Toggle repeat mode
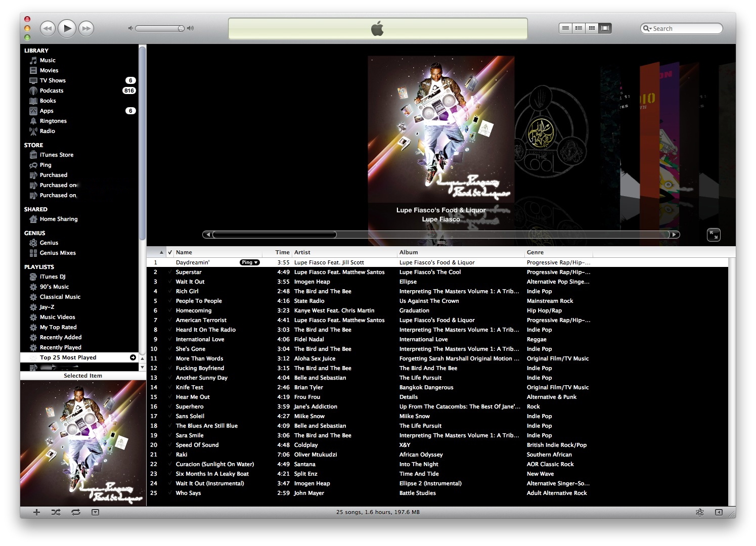The image size is (756, 546). (76, 512)
